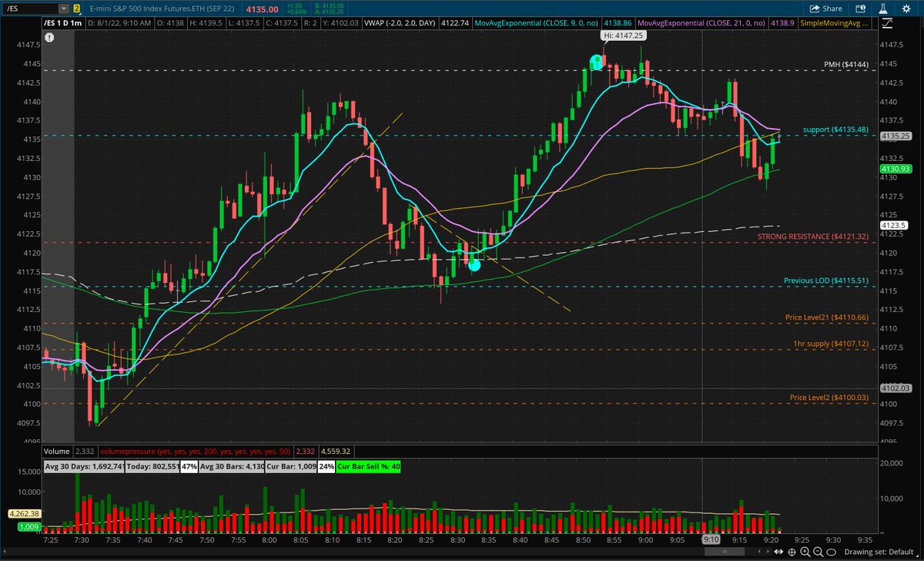Click the 1hr supply ($4107.12) label
The height and width of the screenshot is (561, 924).
[831, 344]
